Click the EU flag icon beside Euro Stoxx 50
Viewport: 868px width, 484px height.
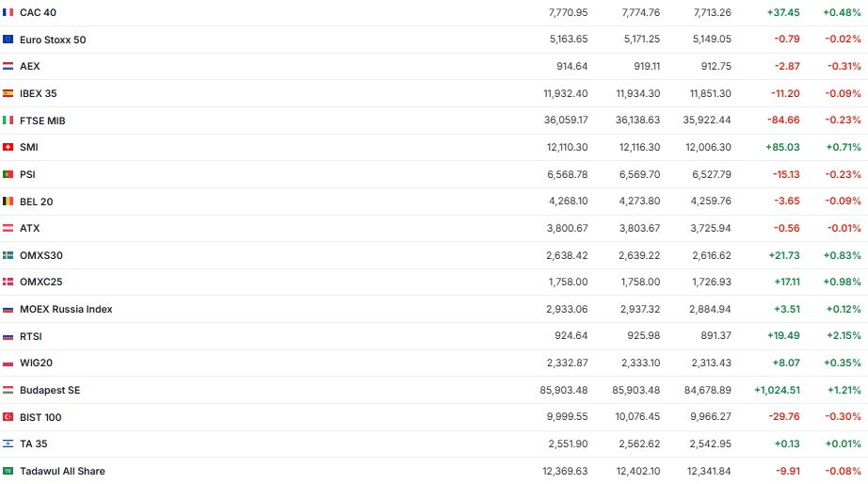[8, 40]
